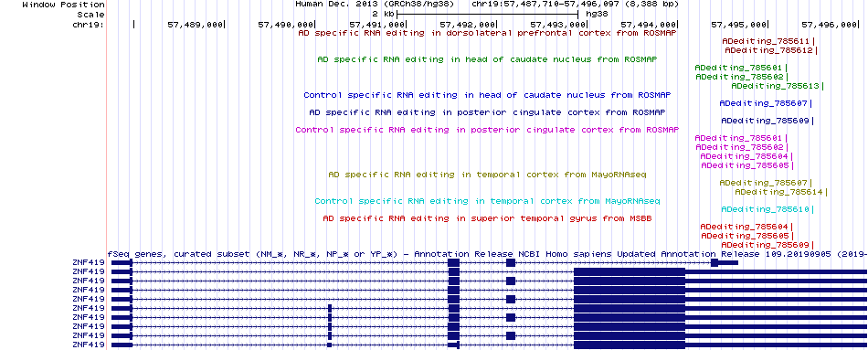Viewport: 868px width, 350px height.
Task: Click the olive ADediting_785614 feature
Action: tap(781, 192)
